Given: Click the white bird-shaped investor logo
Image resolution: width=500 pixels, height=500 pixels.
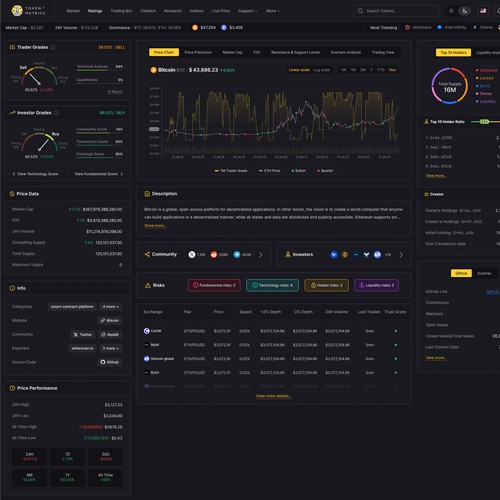Looking at the screenshot, I should [x=366, y=254].
